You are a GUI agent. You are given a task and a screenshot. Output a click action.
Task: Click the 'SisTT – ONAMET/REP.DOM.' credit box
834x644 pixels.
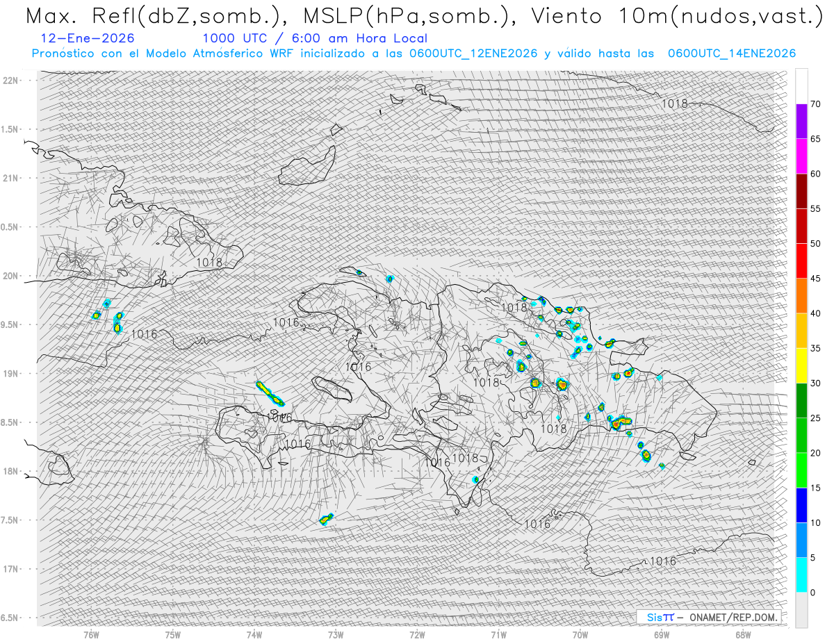710,617
